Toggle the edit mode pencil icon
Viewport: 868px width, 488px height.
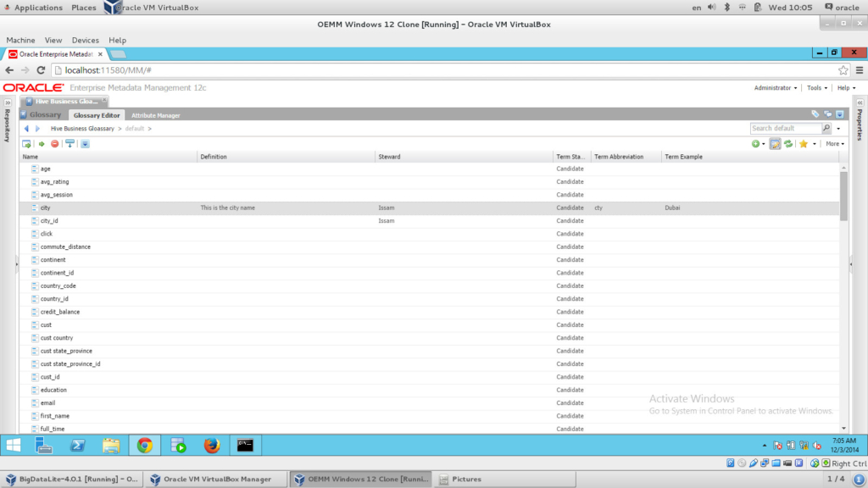pyautogui.click(x=775, y=144)
